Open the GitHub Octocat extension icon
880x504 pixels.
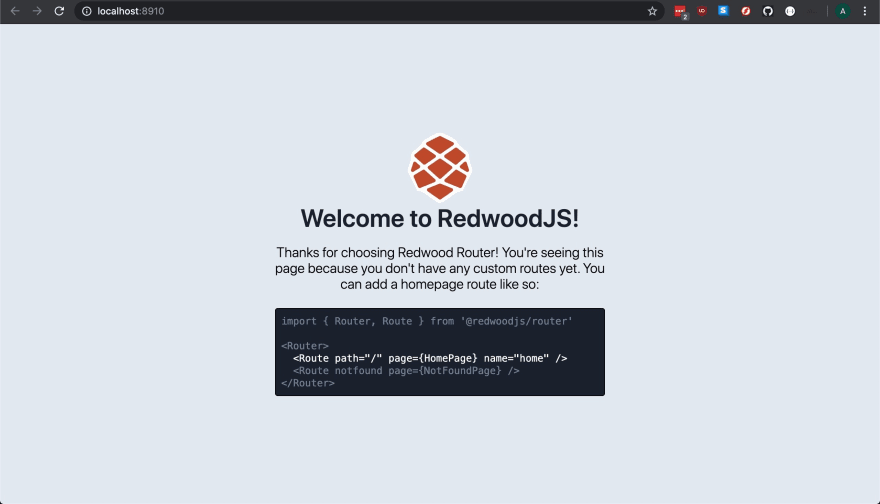coord(768,11)
